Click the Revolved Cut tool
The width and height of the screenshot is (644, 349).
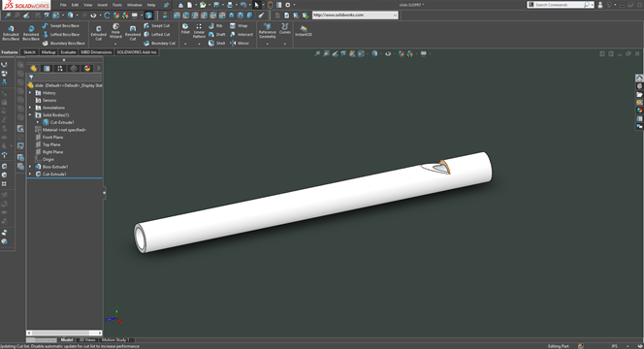pyautogui.click(x=133, y=32)
